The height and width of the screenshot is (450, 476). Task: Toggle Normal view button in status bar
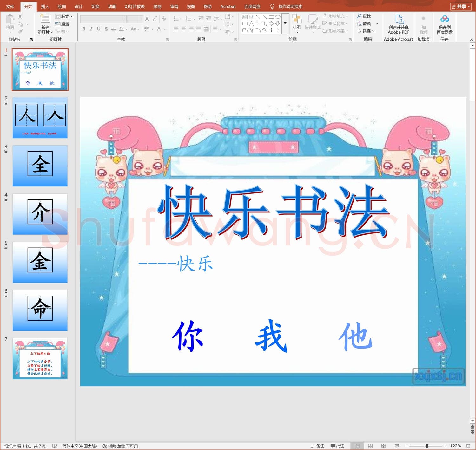(357, 446)
